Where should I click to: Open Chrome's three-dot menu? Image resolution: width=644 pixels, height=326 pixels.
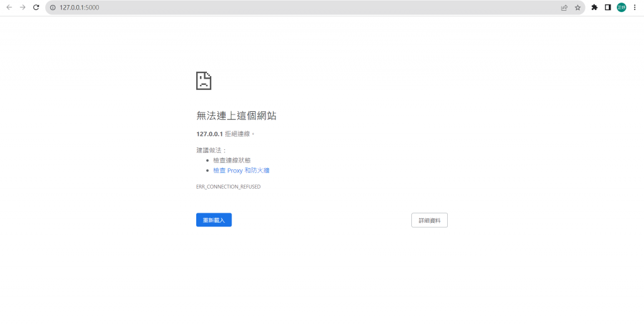click(635, 8)
